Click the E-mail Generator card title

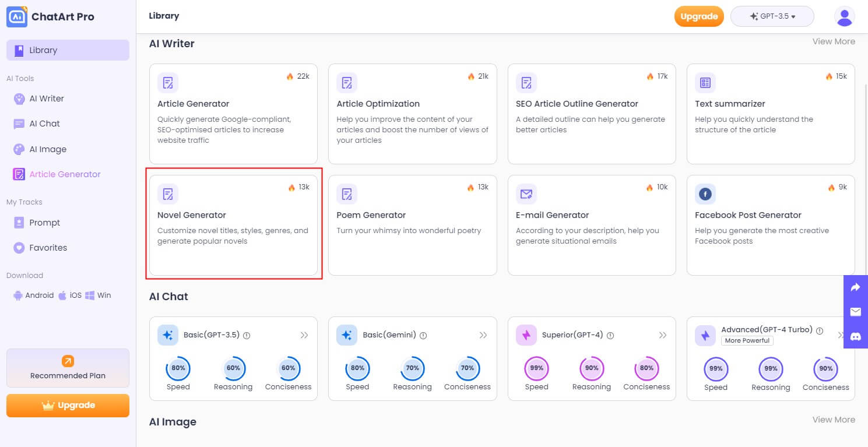pyautogui.click(x=553, y=215)
